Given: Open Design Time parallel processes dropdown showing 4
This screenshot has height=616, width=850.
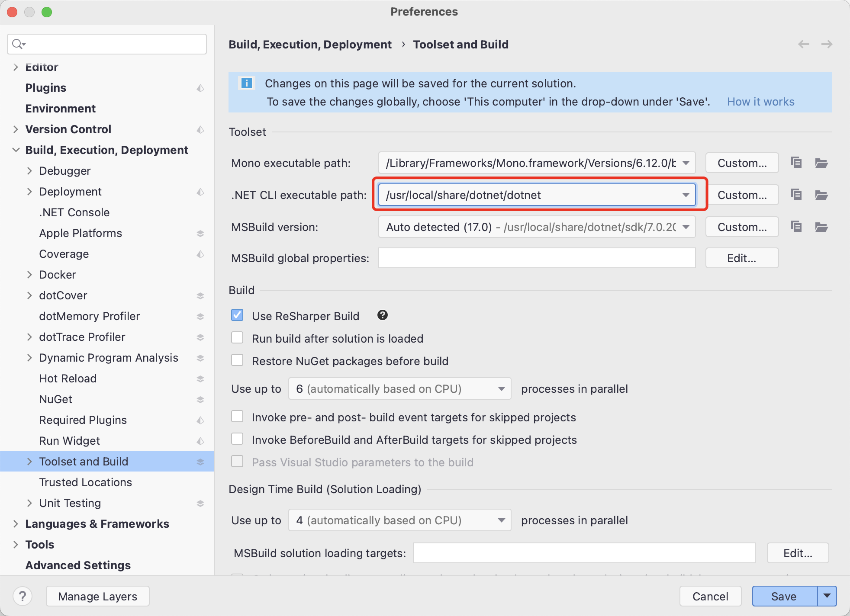Looking at the screenshot, I should point(400,520).
